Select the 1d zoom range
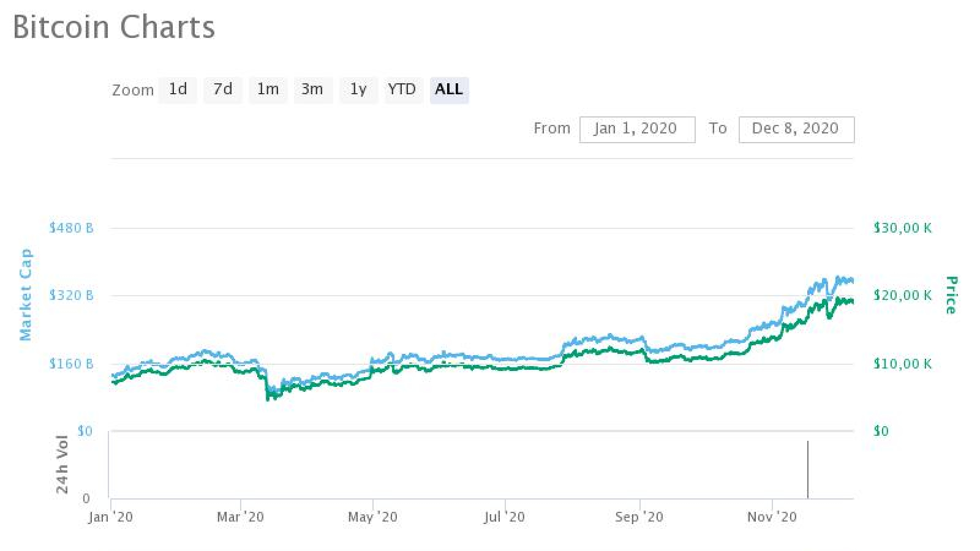The width and height of the screenshot is (980, 551). point(178,90)
